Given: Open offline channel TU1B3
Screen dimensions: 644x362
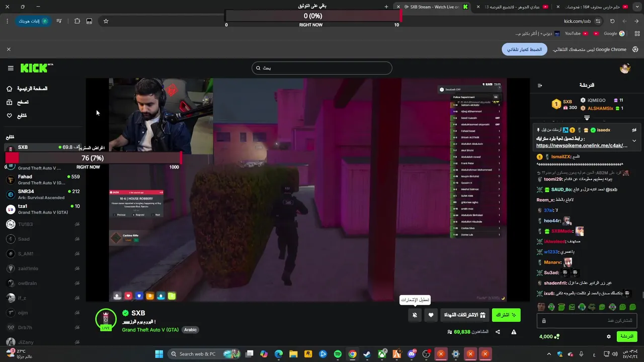Looking at the screenshot, I should [43, 224].
